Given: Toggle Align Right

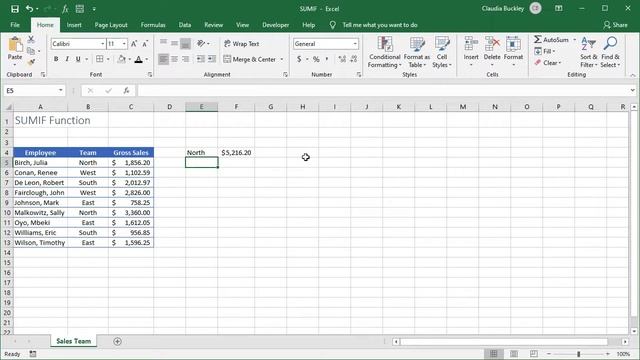Looking at the screenshot, I should tap(185, 59).
